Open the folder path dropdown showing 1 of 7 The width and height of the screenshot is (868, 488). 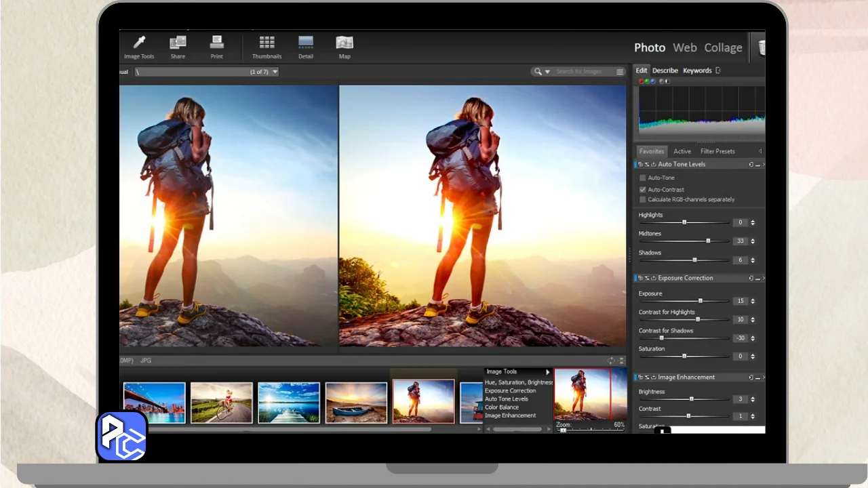[x=275, y=72]
